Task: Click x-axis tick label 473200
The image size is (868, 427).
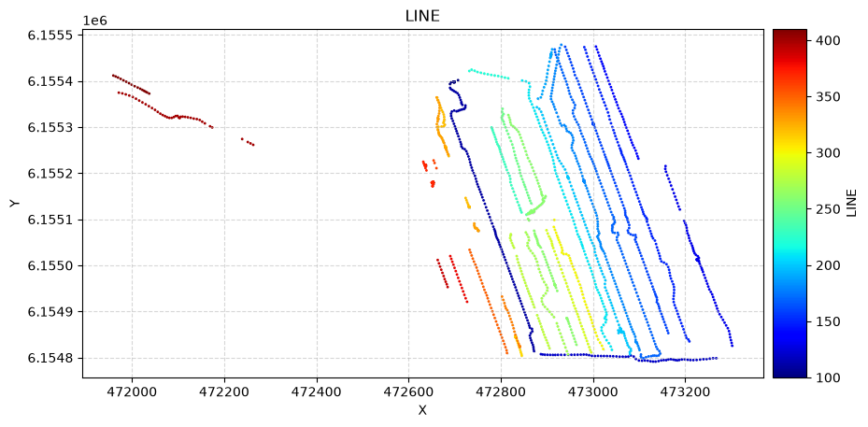Action: tap(685, 391)
